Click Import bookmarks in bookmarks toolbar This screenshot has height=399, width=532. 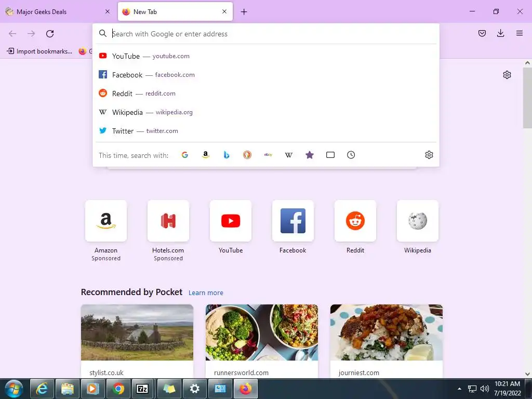(39, 51)
